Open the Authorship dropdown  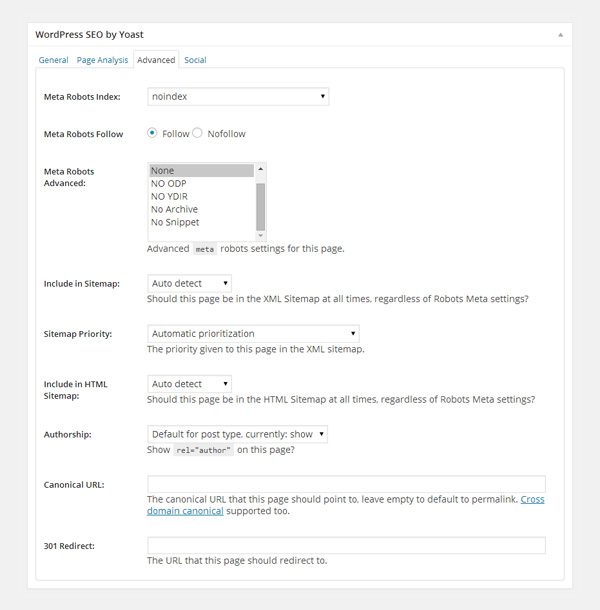[237, 434]
